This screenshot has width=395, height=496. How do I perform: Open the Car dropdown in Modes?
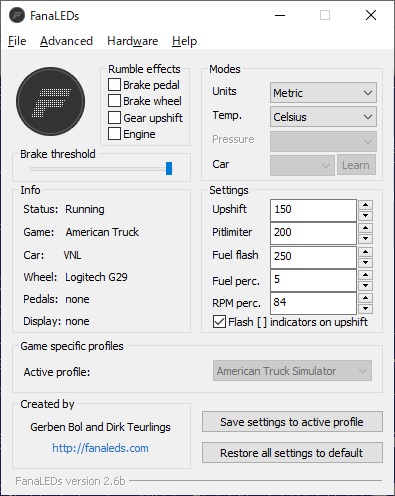coord(302,165)
